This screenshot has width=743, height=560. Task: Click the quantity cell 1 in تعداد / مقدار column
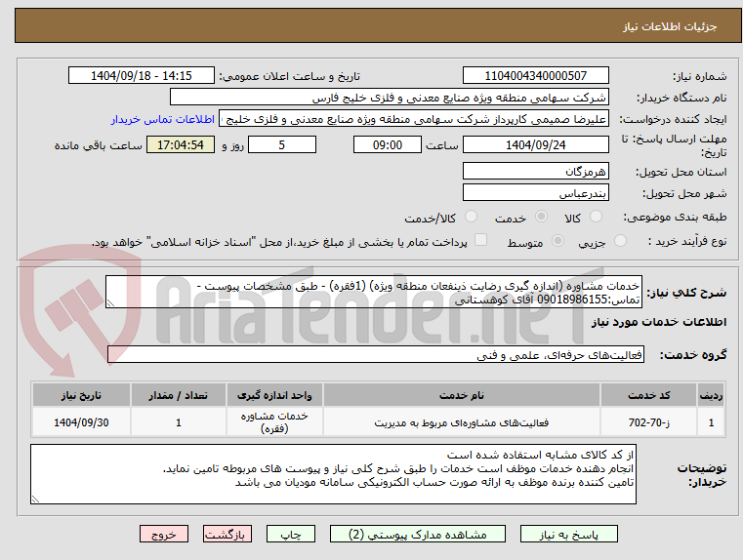tap(178, 422)
